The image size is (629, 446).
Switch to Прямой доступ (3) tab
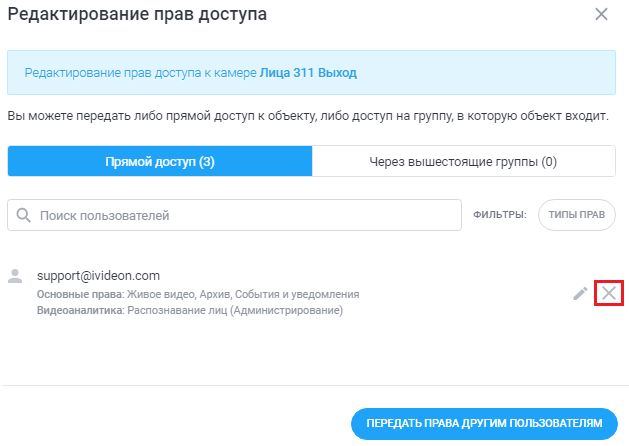coord(160,161)
